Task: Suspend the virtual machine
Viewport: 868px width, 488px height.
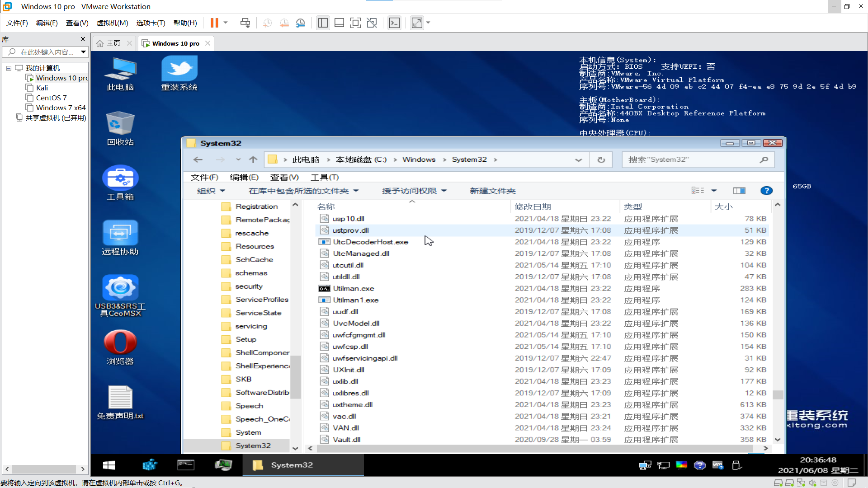Action: coord(213,23)
